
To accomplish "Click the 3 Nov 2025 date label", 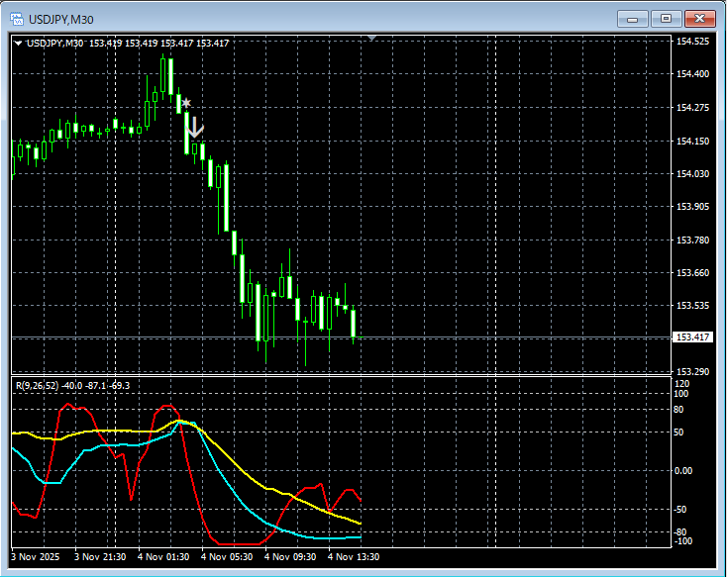I will pyautogui.click(x=37, y=557).
